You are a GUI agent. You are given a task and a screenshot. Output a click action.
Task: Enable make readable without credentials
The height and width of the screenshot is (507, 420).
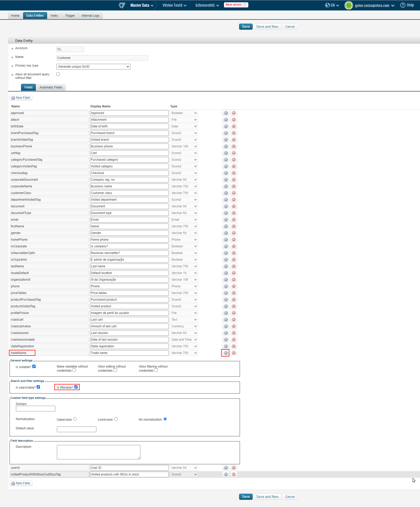point(74,370)
